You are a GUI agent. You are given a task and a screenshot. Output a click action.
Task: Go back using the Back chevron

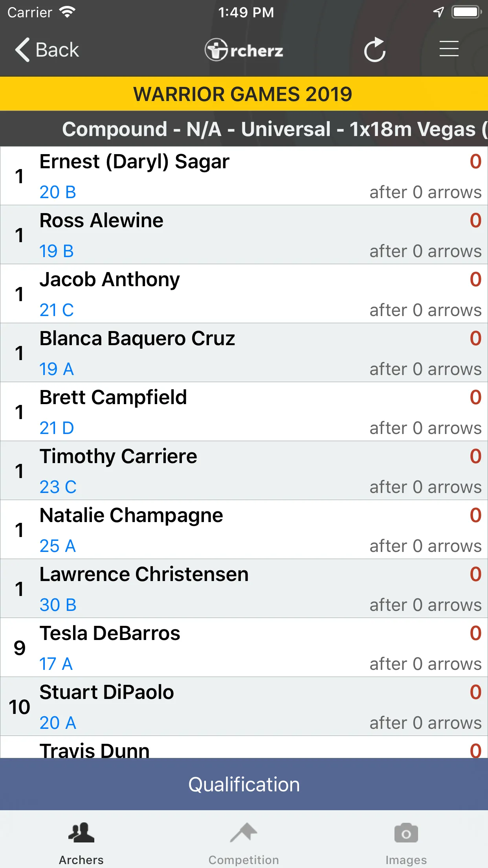47,50
